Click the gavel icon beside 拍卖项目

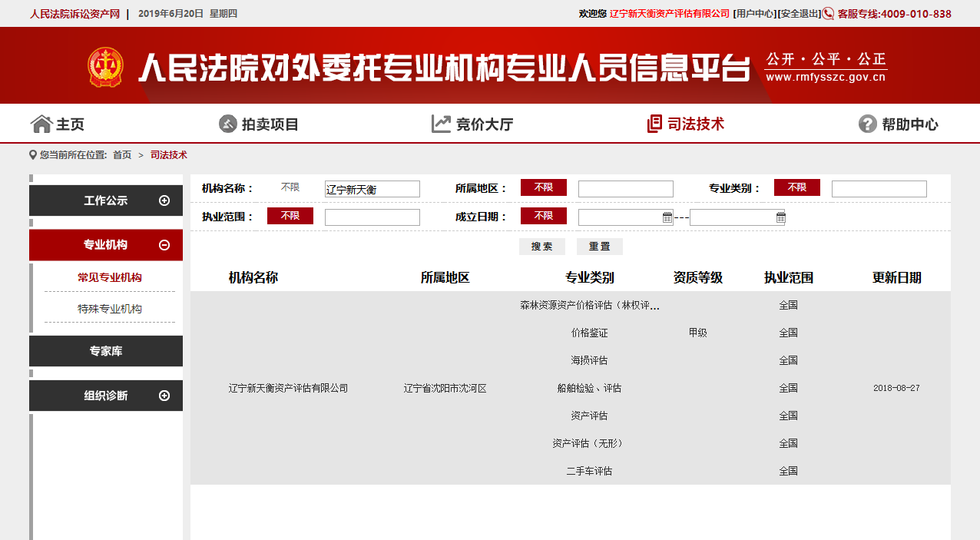tap(228, 124)
